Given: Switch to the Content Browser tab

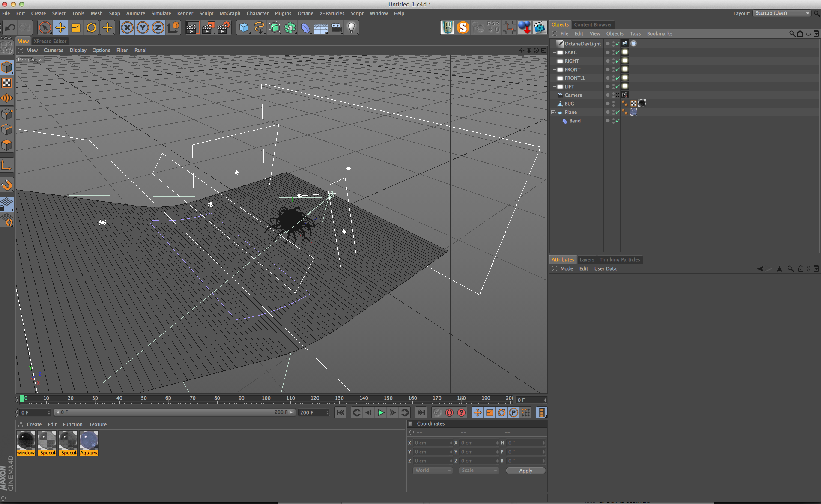Looking at the screenshot, I should coord(593,24).
